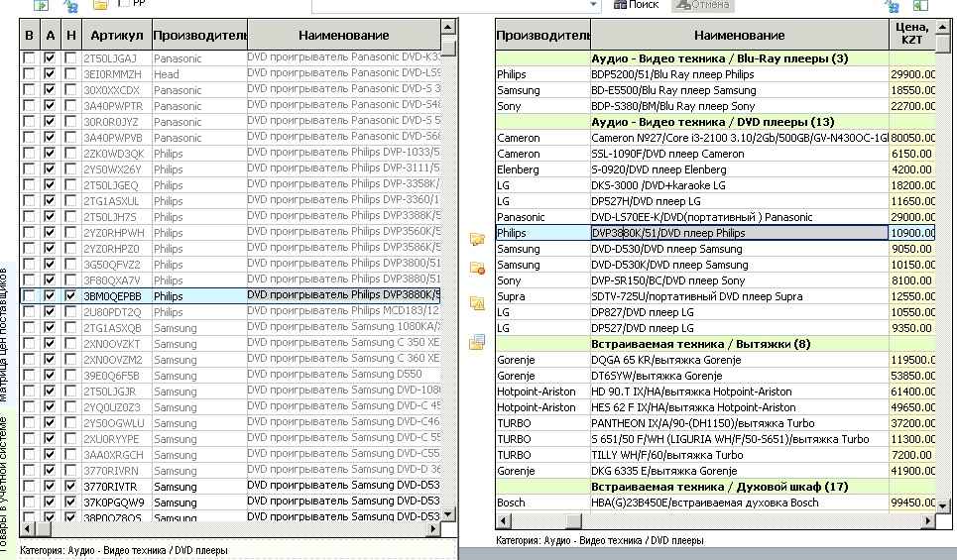Screen dimensions: 957x560
Task: Click the А column header in left table
Action: [50, 36]
